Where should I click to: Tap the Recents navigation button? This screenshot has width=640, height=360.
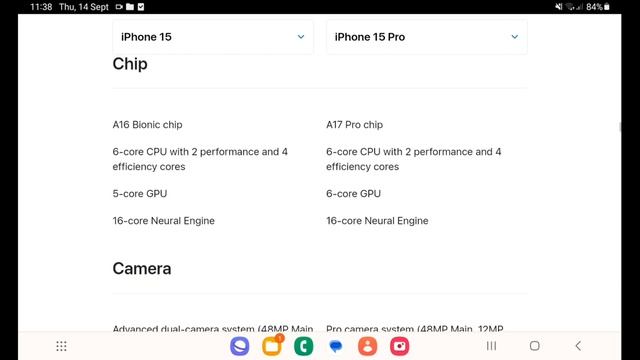click(x=491, y=346)
